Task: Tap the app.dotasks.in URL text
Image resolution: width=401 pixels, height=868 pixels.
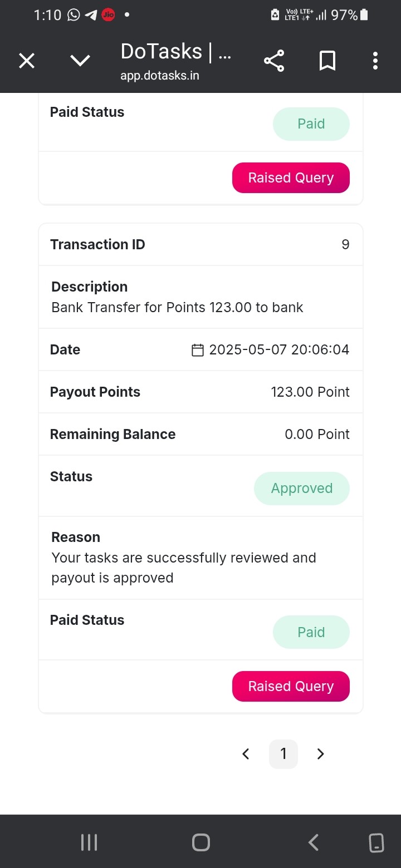Action: (x=160, y=76)
